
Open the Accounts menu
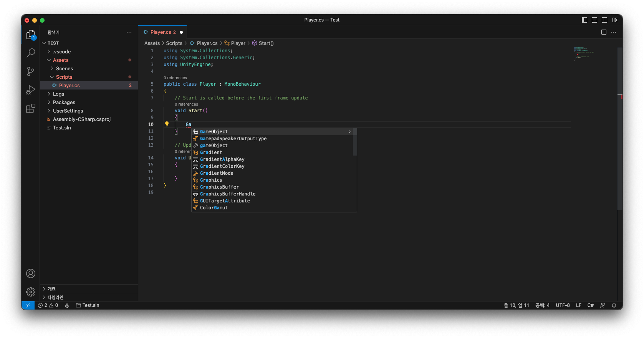pos(31,273)
